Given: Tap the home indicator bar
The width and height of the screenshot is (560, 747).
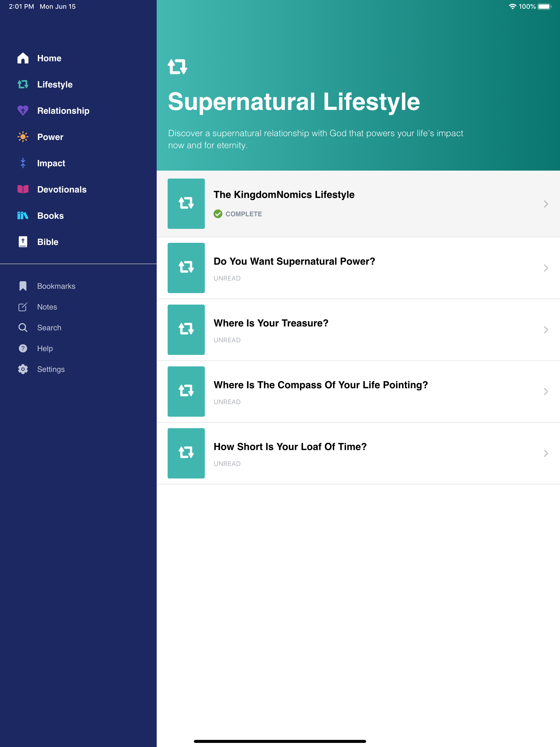Looking at the screenshot, I should [x=280, y=741].
